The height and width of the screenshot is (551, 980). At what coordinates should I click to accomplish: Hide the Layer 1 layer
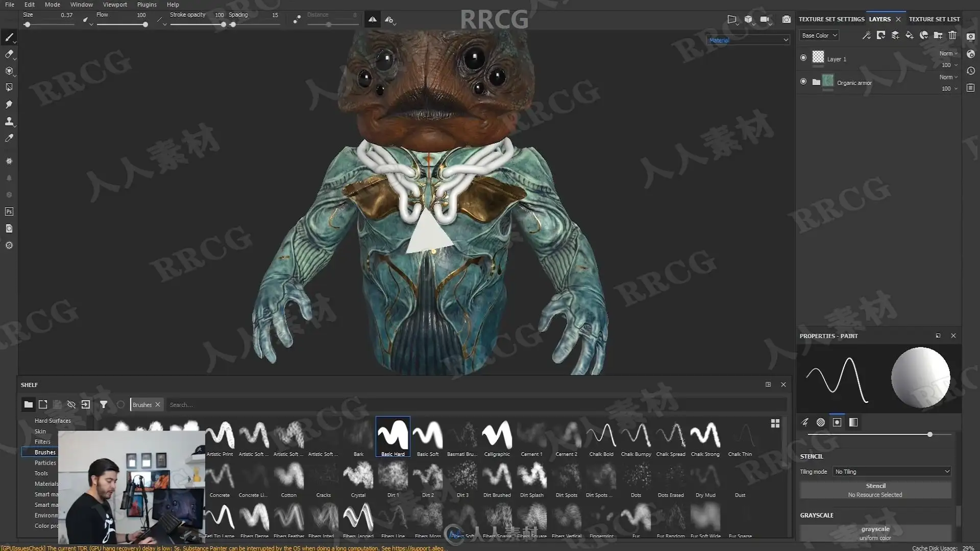(x=803, y=58)
